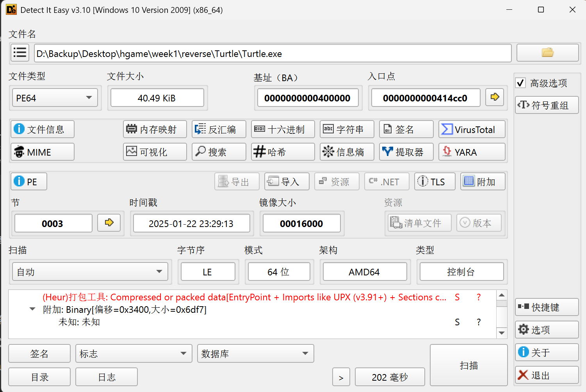Open 哈希 hash calculator
Screen dimensions: 586x392
pos(283,152)
